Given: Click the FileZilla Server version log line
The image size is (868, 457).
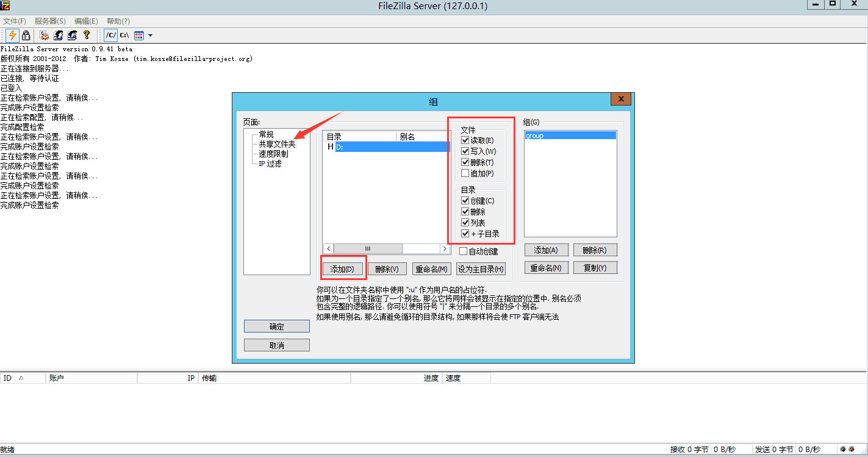Looking at the screenshot, I should tap(66, 49).
